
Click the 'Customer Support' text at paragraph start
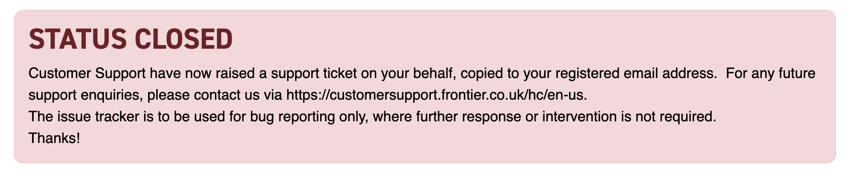tap(87, 73)
